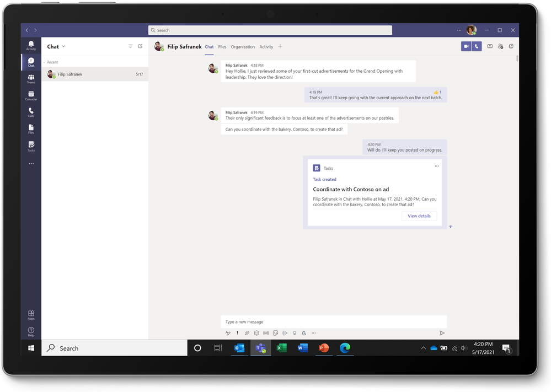551x392 pixels.
Task: Go forward with the right arrow
Action: pyautogui.click(x=35, y=30)
